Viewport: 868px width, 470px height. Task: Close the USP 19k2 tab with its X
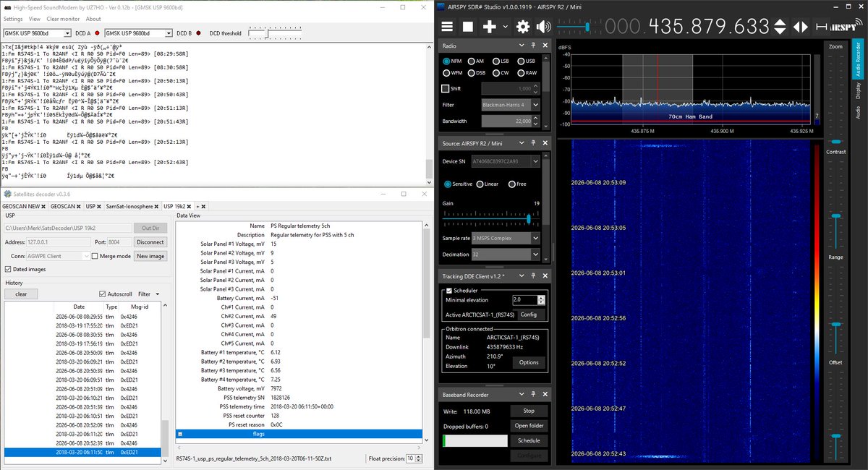(x=190, y=207)
